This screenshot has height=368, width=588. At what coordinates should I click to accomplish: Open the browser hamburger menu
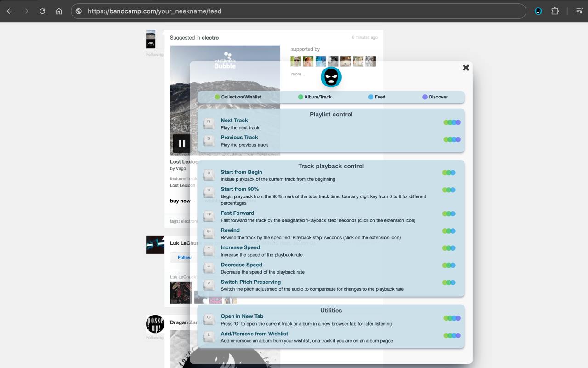pos(579,10)
